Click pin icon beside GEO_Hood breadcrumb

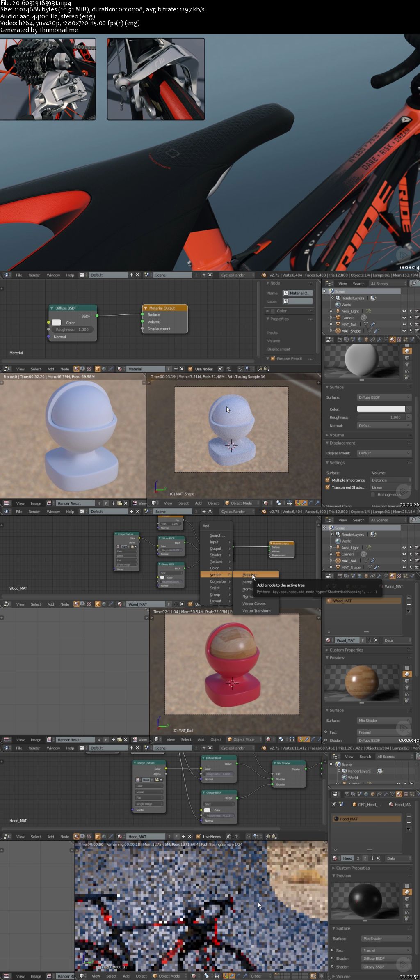pyautogui.click(x=334, y=804)
